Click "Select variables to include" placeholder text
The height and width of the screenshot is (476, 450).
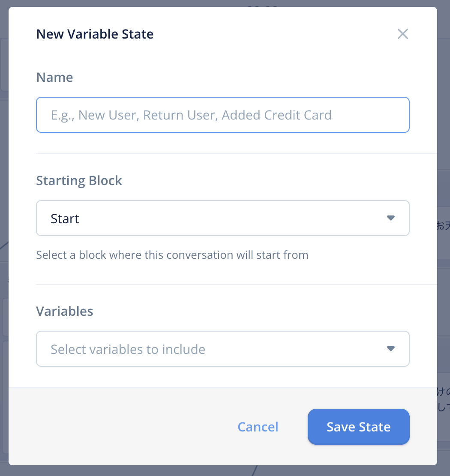tap(128, 350)
